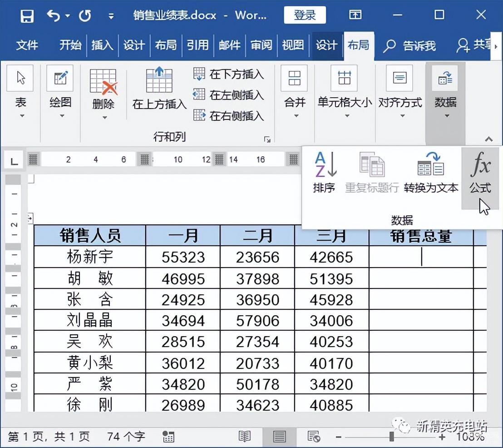503x448 pixels.
Task: Open the 行和列 dialog launcher
Action: coord(267,139)
